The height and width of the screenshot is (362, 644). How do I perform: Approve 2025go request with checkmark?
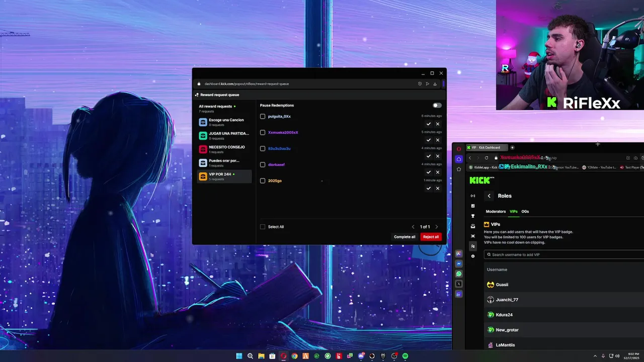[x=429, y=188]
